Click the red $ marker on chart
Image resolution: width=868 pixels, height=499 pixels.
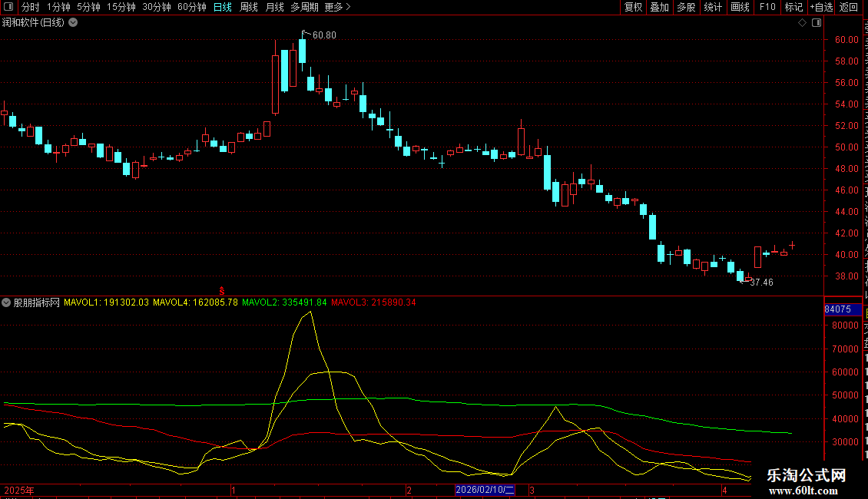pos(221,290)
